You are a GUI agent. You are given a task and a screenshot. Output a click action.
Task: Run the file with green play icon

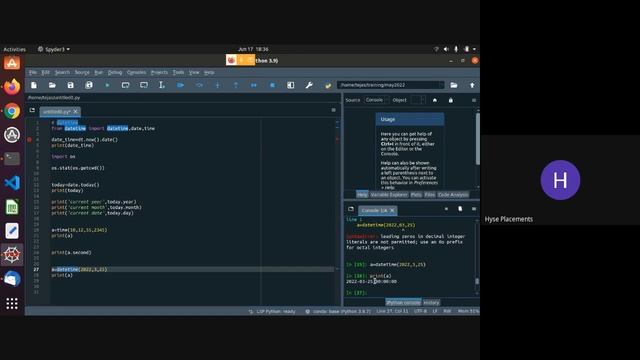coord(107,85)
